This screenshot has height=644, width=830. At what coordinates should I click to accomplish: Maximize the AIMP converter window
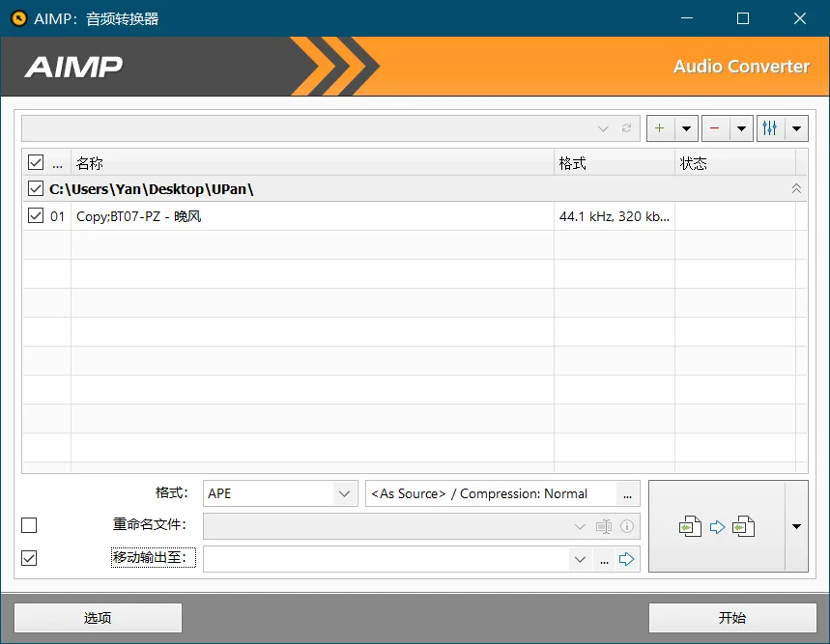pos(743,18)
